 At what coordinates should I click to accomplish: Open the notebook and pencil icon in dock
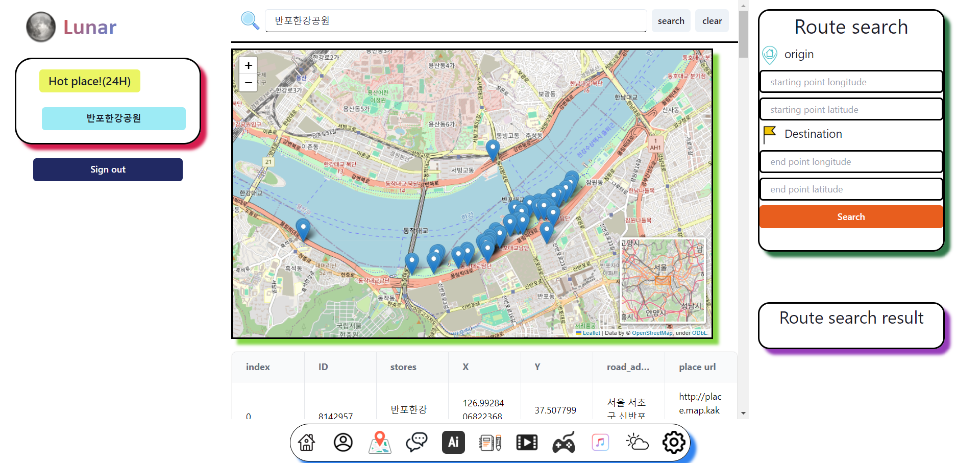tap(490, 442)
